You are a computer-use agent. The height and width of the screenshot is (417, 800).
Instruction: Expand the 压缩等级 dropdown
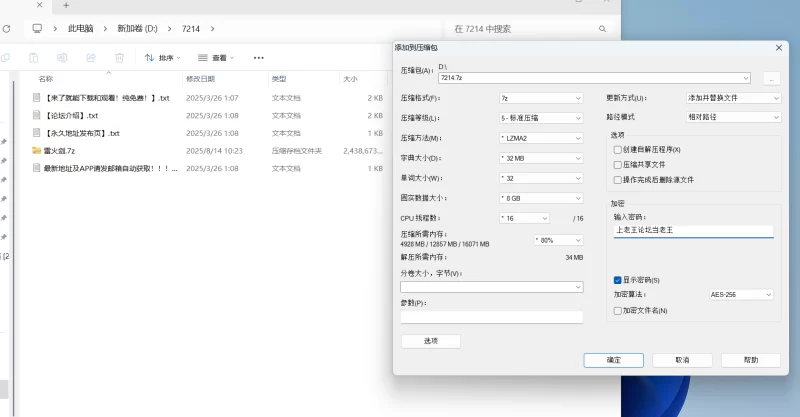point(540,118)
